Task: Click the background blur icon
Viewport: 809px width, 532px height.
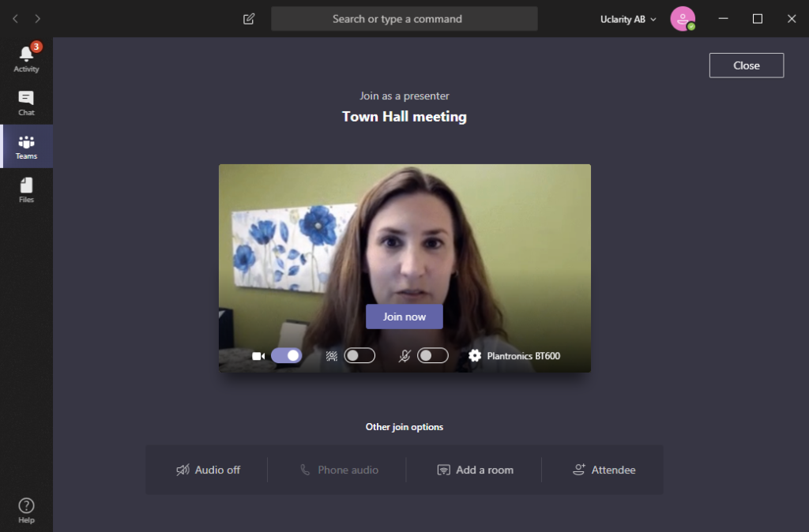Action: coord(332,356)
